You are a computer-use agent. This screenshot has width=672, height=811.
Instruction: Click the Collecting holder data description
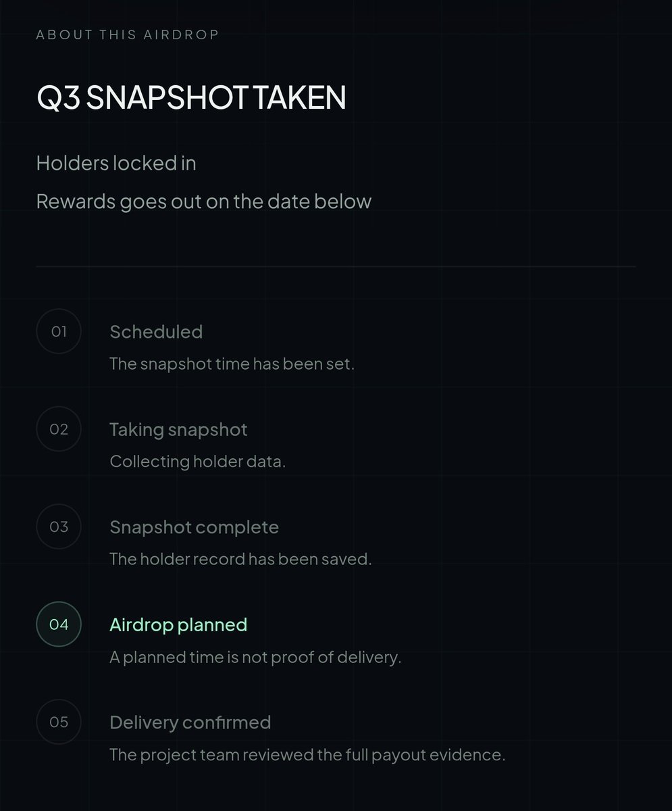tap(197, 462)
